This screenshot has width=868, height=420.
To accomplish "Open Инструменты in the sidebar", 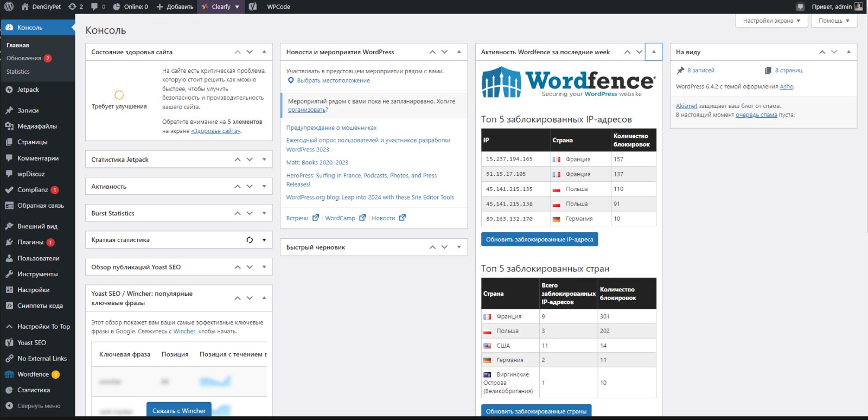I will (x=37, y=274).
